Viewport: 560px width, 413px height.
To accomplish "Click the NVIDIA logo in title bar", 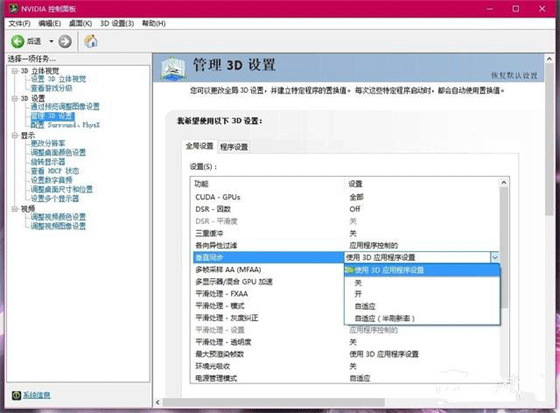I will tap(13, 9).
